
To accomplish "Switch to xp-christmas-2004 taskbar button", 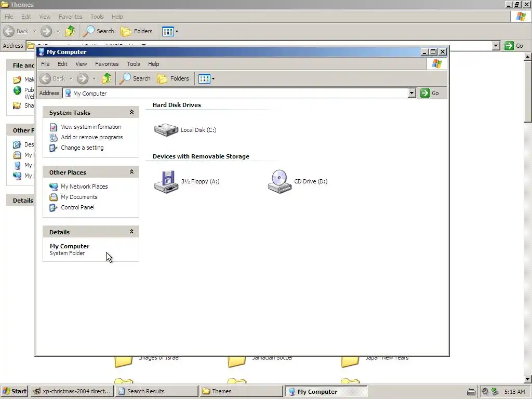I will click(x=72, y=391).
